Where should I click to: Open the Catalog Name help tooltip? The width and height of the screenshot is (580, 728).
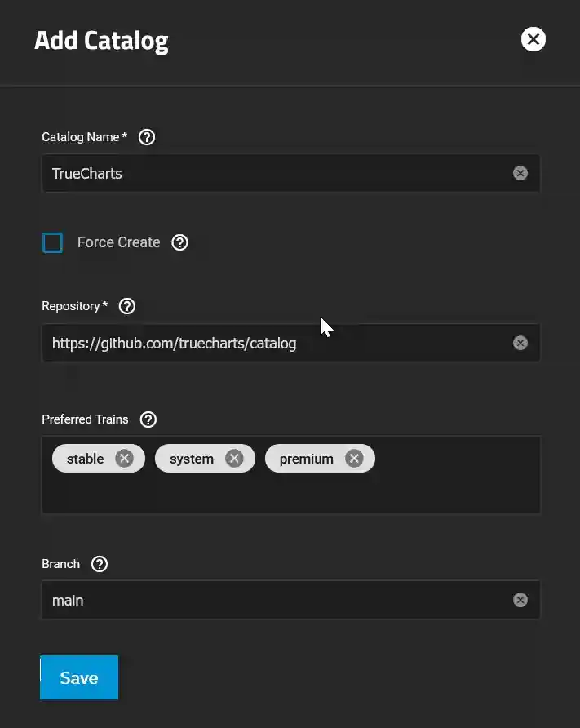[x=146, y=137]
